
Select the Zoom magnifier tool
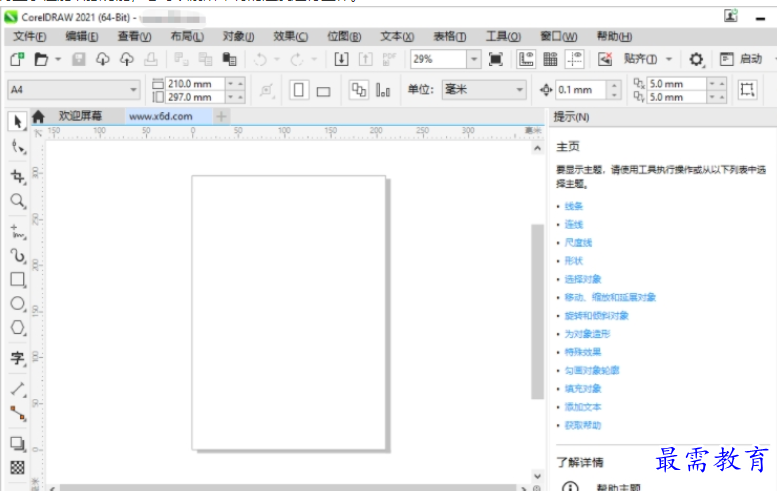click(18, 201)
